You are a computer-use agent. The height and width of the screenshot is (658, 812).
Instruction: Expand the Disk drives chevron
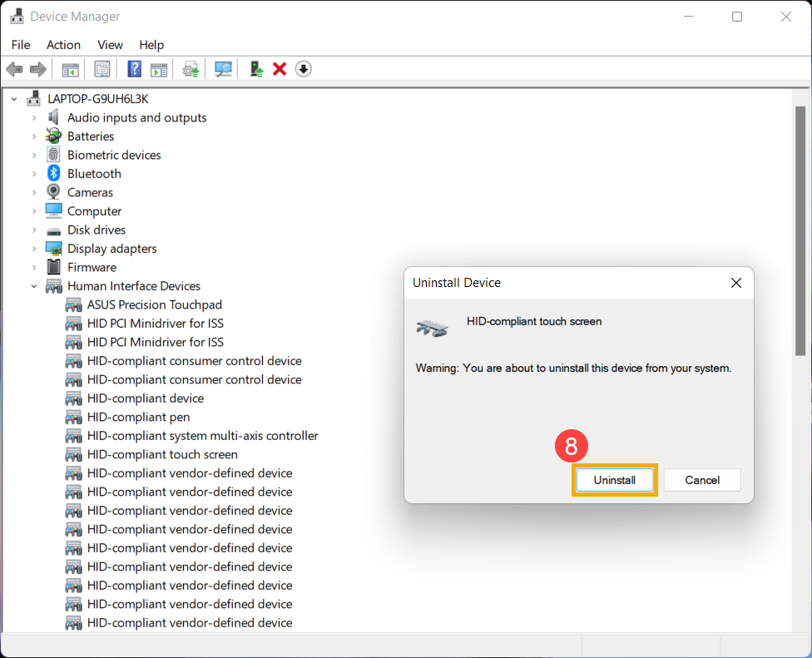(34, 230)
